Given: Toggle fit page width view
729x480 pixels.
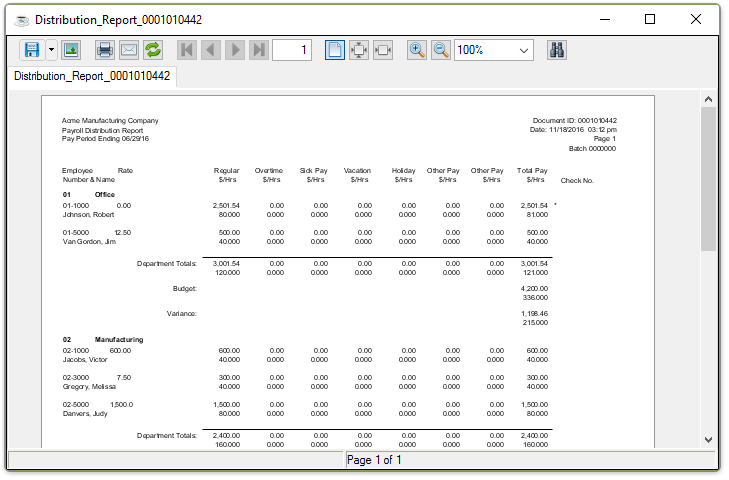Looking at the screenshot, I should [383, 50].
